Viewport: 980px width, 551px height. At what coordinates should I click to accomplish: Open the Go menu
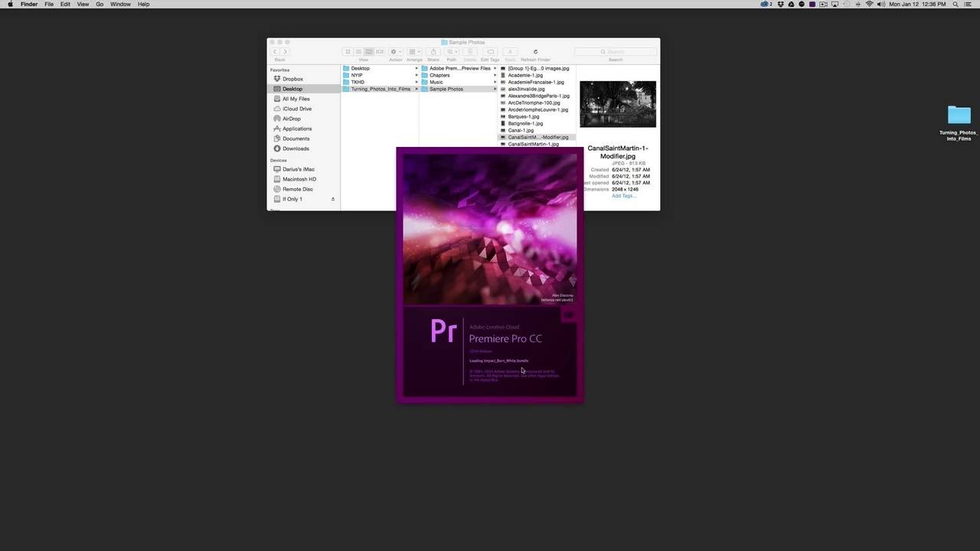point(100,4)
